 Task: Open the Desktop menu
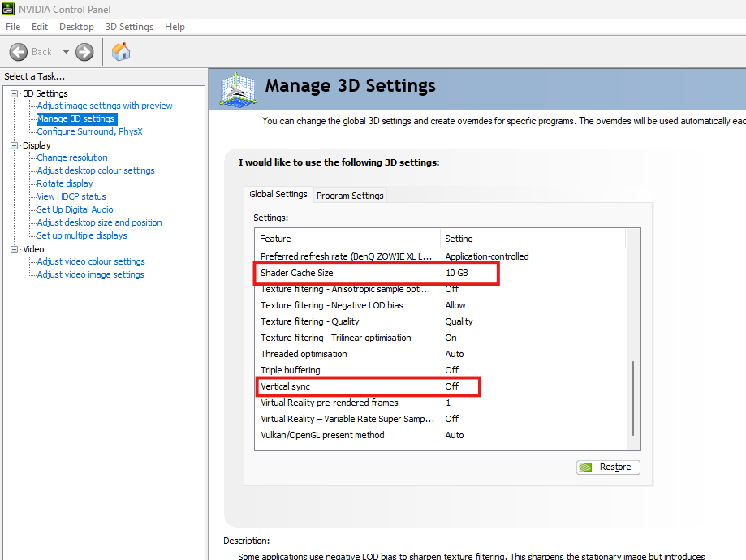(76, 27)
